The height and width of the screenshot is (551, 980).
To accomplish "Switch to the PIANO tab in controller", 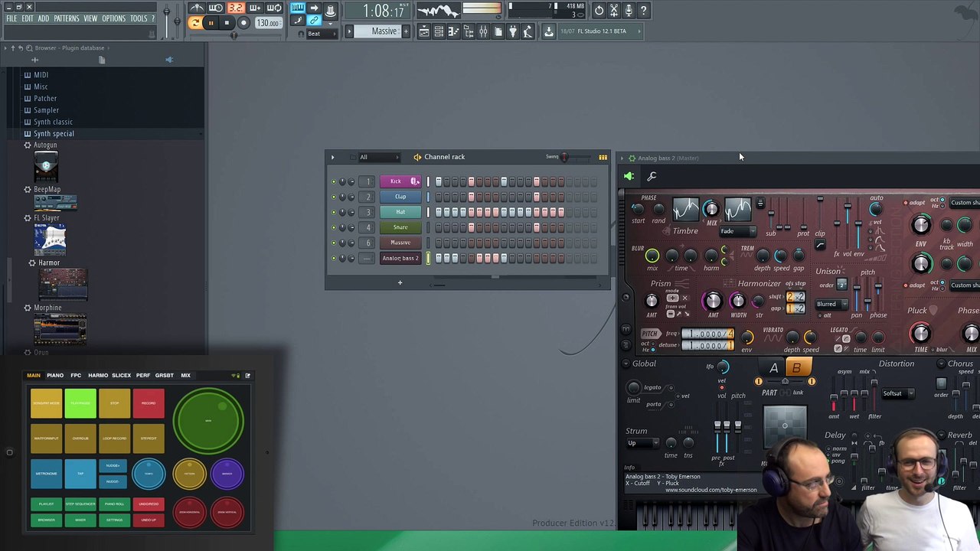I will tap(55, 376).
